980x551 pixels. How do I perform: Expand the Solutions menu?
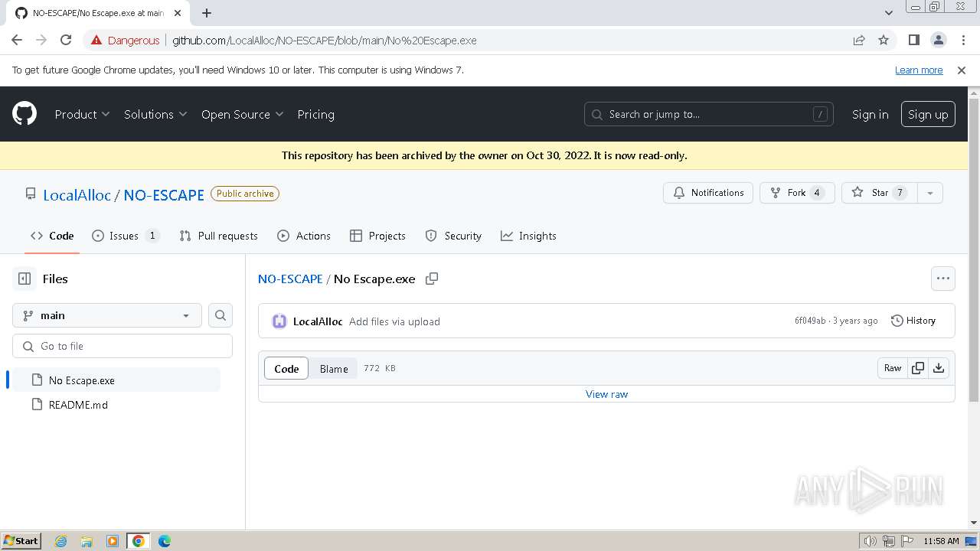(x=155, y=114)
